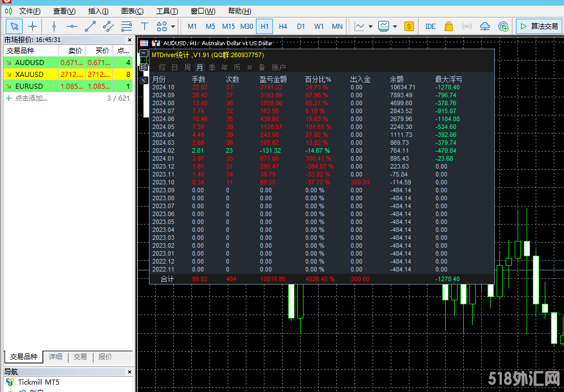Expand the chart type dropdown

pyautogui.click(x=370, y=26)
